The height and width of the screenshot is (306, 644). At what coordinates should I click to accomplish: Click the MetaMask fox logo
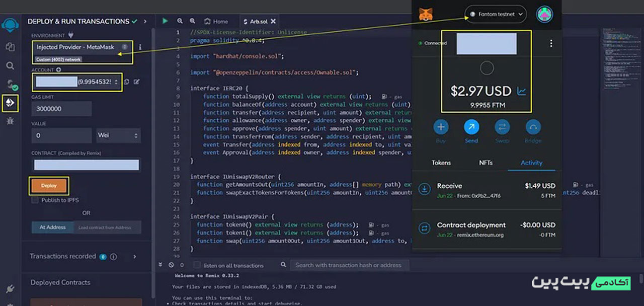pos(426,14)
